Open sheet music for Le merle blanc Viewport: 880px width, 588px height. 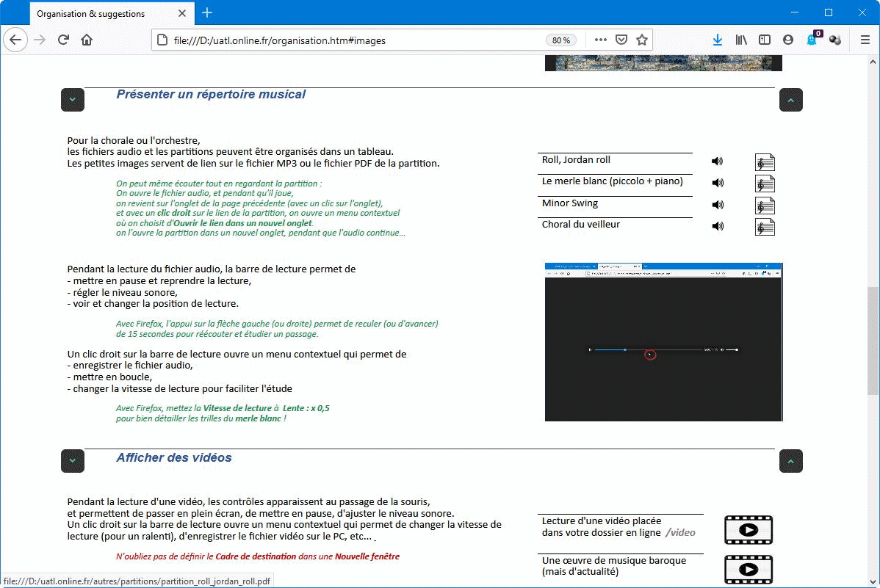coord(765,184)
